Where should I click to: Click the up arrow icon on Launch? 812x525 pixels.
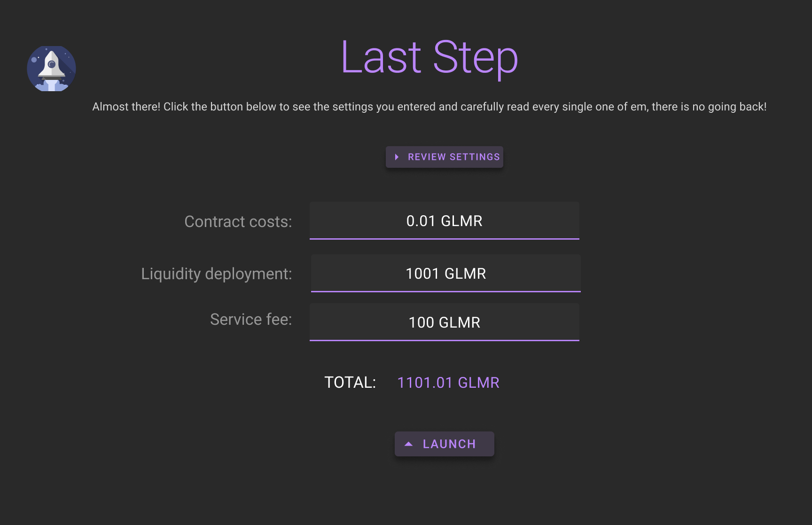pyautogui.click(x=409, y=444)
